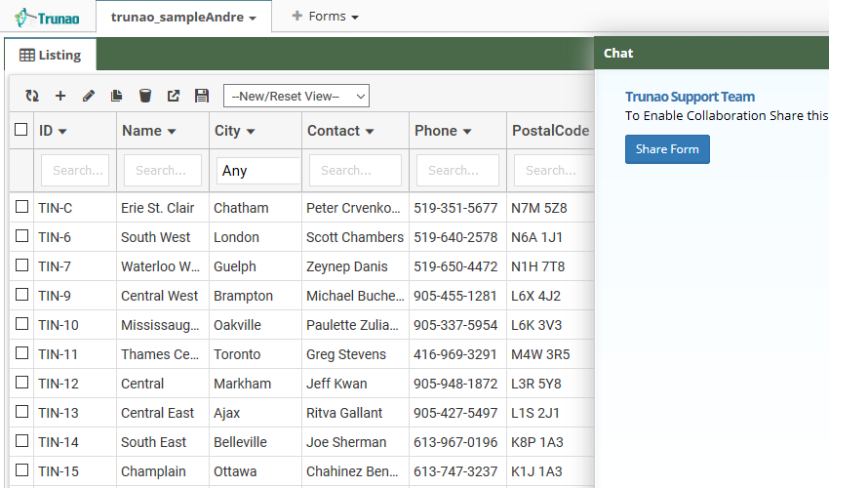Open the New/Reset View dropdown
This screenshot has height=488, width=868.
[x=296, y=96]
